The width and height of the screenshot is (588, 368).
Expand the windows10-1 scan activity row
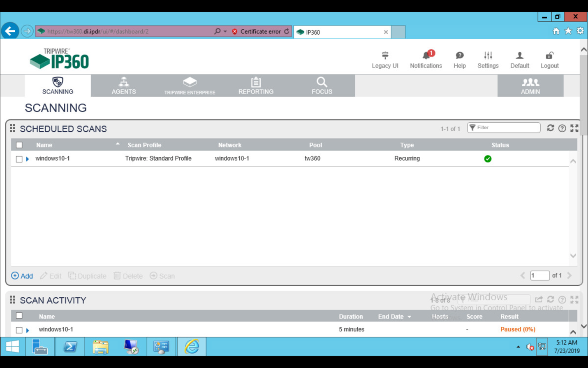click(28, 330)
